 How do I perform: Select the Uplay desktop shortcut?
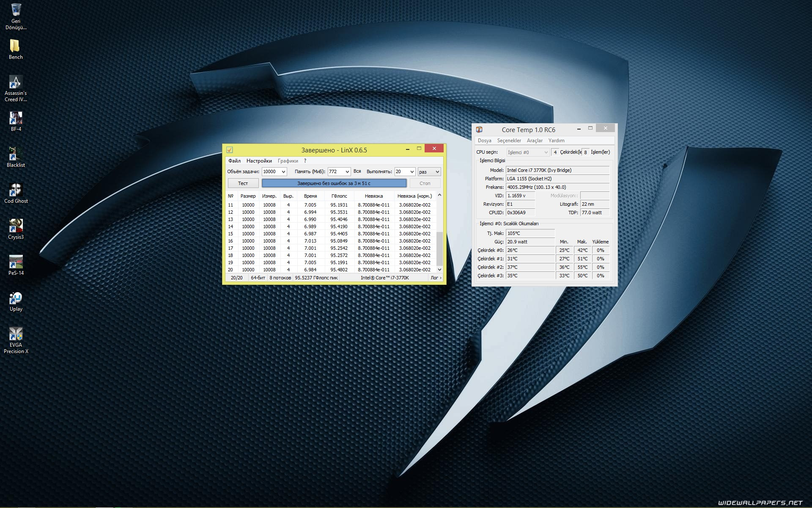16,301
